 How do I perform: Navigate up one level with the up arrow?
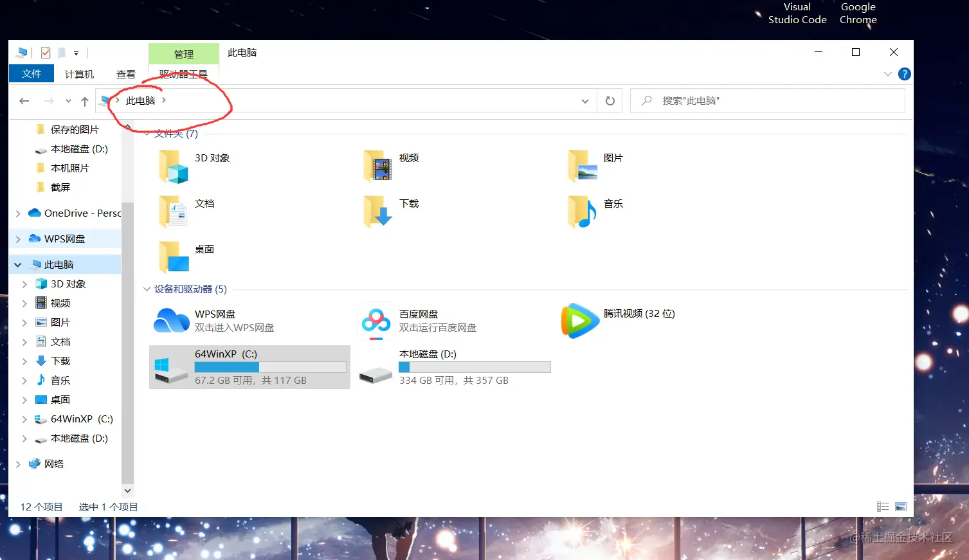pyautogui.click(x=84, y=101)
